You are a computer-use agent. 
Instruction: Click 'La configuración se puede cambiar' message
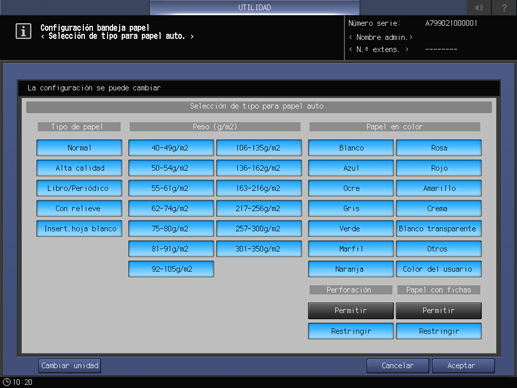[x=94, y=88]
